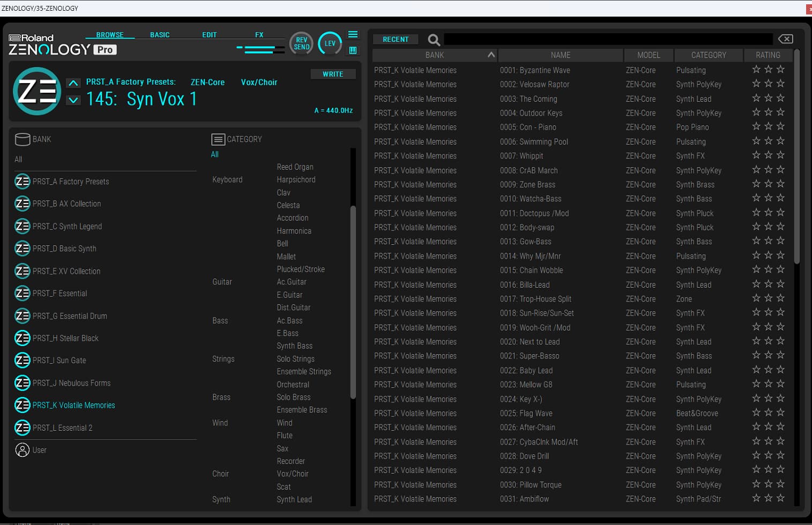
Task: Step to the previous preset with the up arrow
Action: click(x=73, y=83)
